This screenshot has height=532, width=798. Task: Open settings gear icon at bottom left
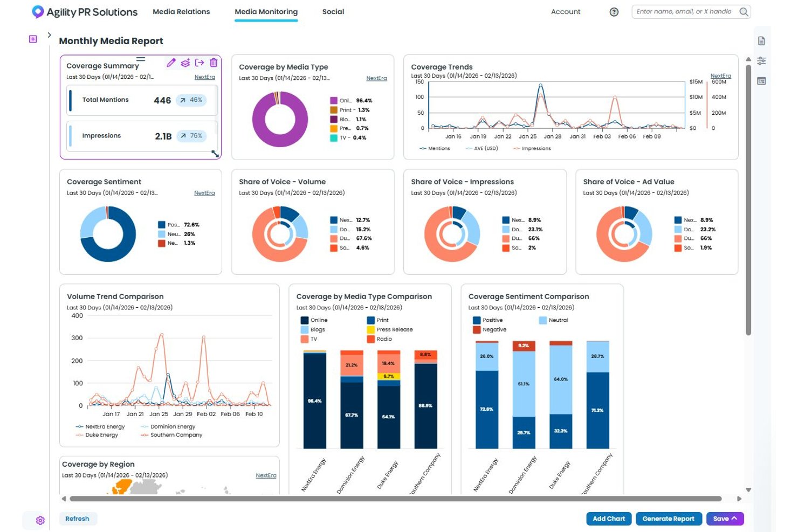tap(40, 520)
